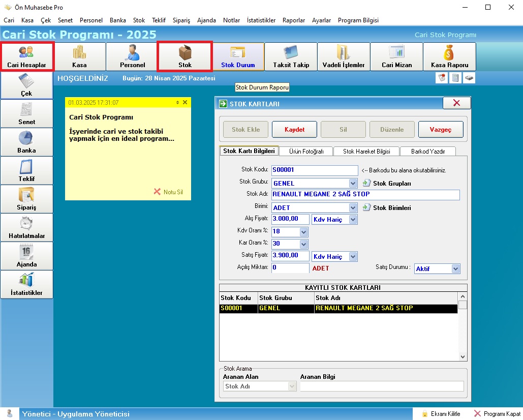Open Stok Durum report button

pos(238,56)
